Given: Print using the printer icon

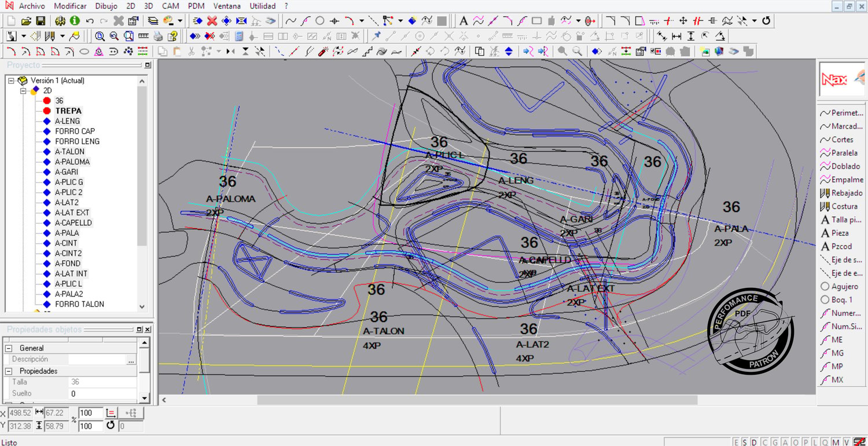Looking at the screenshot, I should pos(158,36).
